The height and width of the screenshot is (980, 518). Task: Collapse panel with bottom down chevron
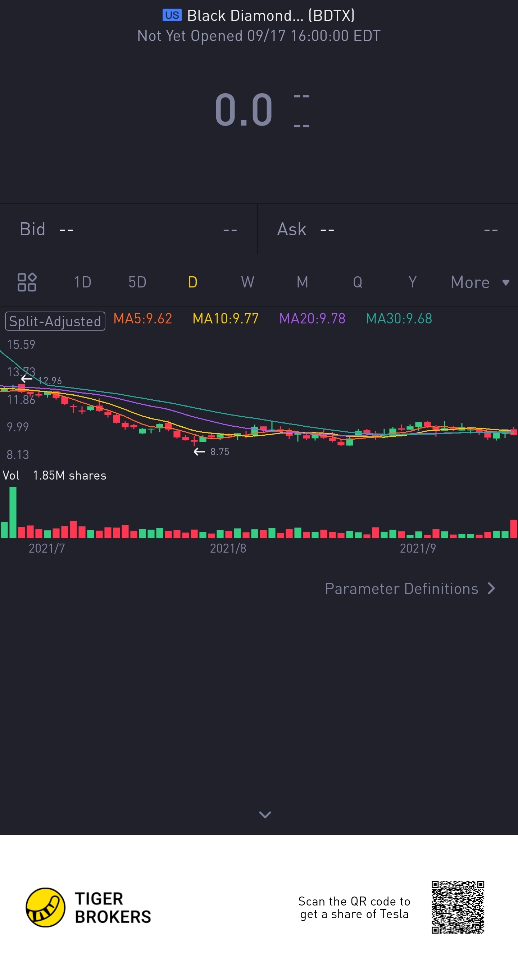click(265, 815)
